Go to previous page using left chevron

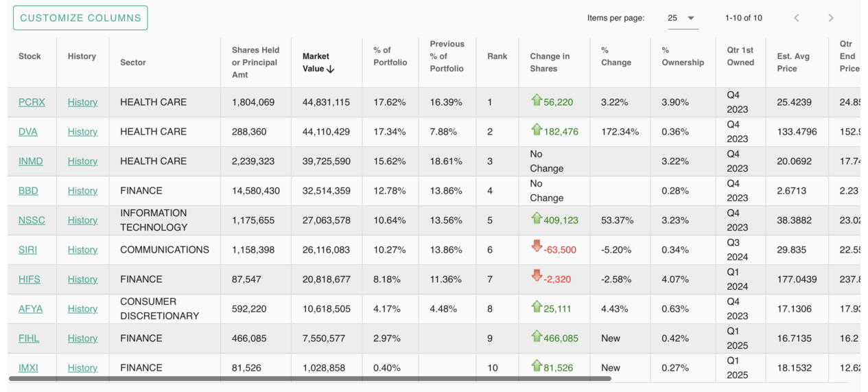click(796, 18)
